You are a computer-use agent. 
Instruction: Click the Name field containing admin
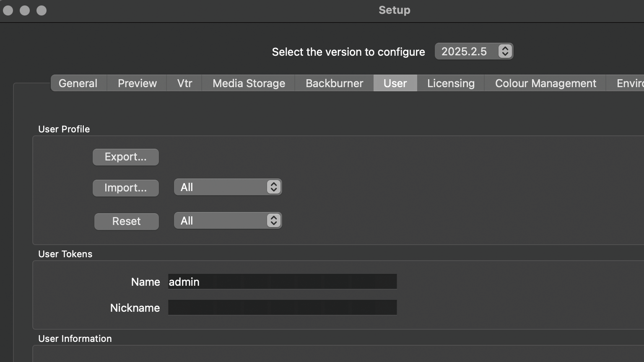click(x=282, y=282)
